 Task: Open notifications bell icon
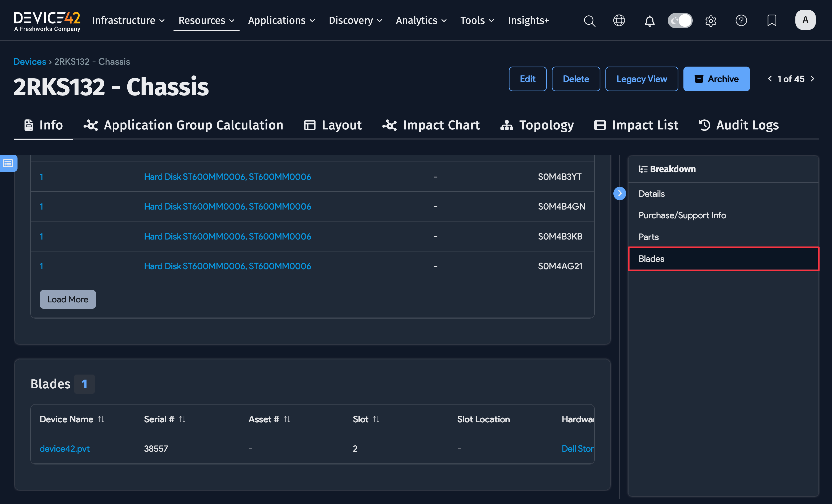click(649, 21)
